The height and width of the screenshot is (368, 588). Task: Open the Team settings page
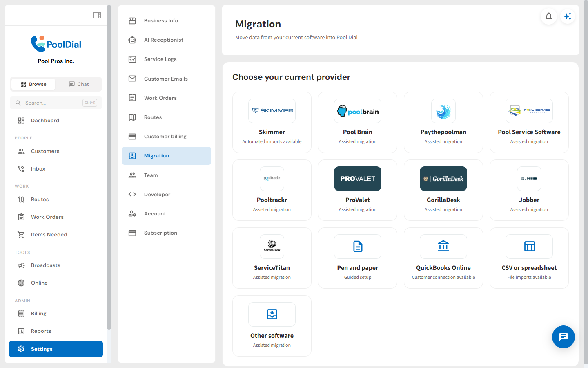click(x=167, y=175)
